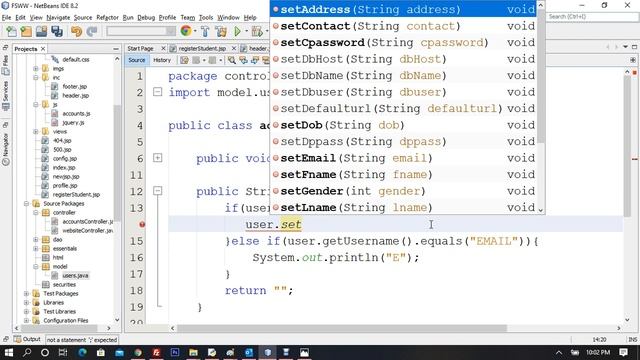This screenshot has height=360, width=640.
Task: Open the action center notification icon
Action: [623, 352]
